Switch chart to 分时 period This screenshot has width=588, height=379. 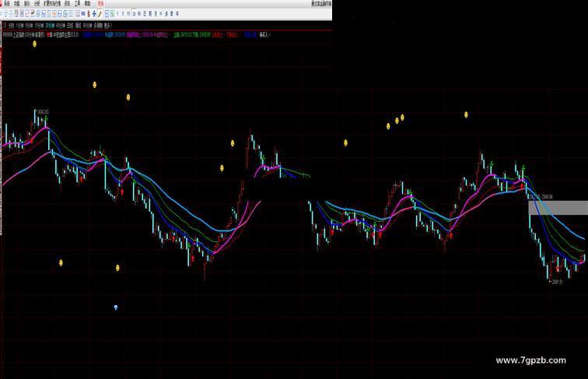pos(11,26)
